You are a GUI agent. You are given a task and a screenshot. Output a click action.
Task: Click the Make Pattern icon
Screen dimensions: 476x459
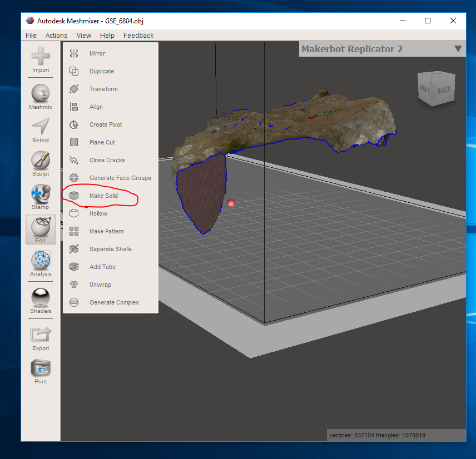(74, 231)
